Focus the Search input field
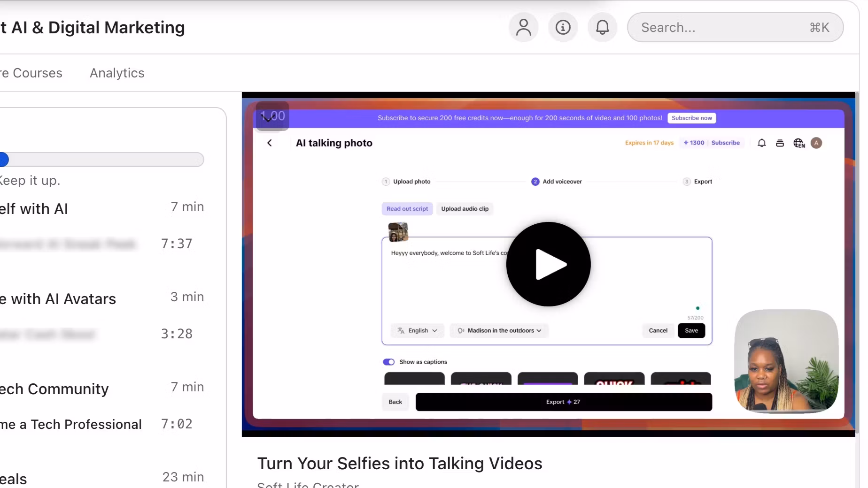 (x=723, y=28)
